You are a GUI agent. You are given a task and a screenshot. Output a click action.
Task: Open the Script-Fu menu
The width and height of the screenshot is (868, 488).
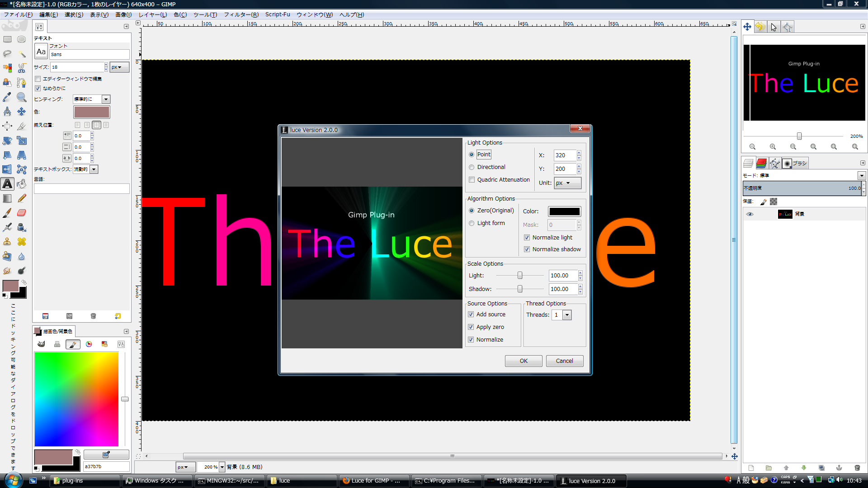pos(278,15)
